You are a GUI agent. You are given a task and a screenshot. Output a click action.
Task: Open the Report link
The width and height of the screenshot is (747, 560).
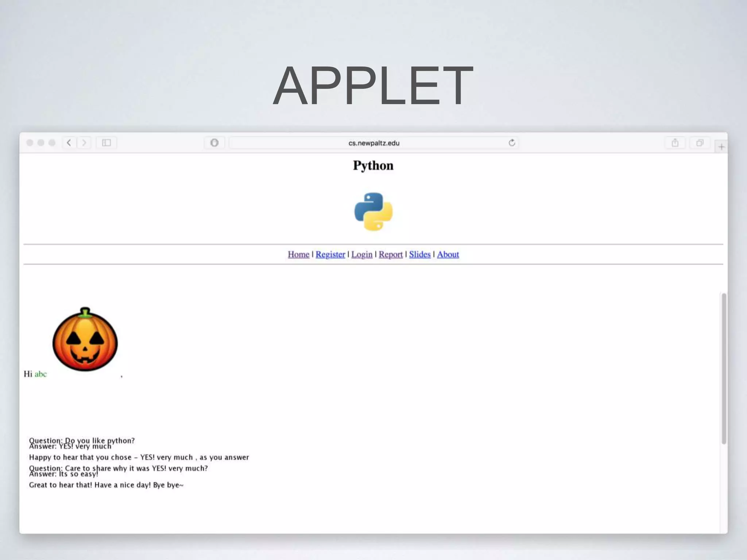391,254
